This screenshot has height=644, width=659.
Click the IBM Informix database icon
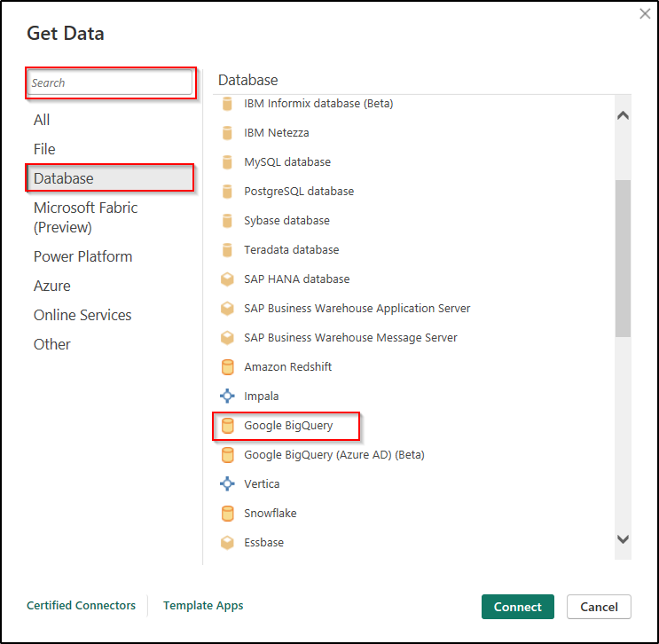(x=227, y=104)
